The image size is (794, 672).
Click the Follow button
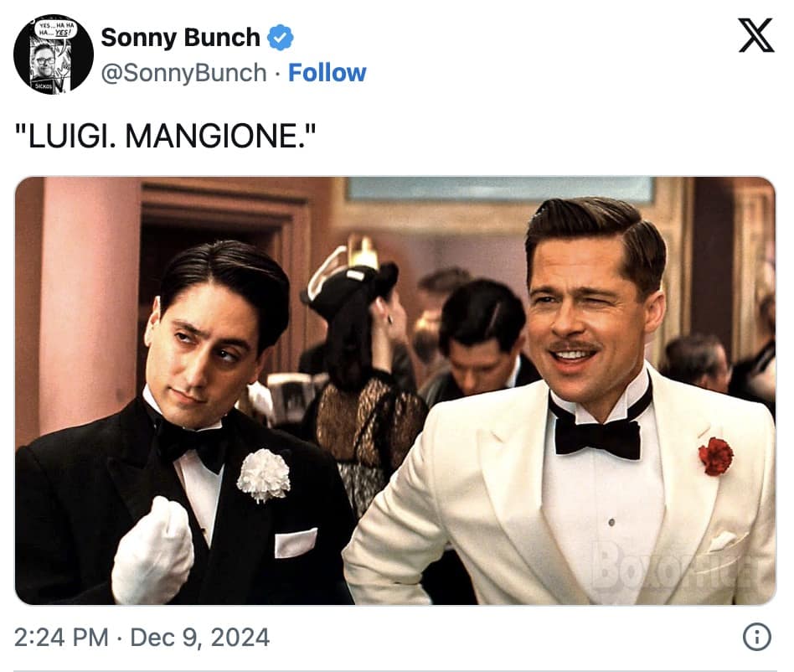328,73
